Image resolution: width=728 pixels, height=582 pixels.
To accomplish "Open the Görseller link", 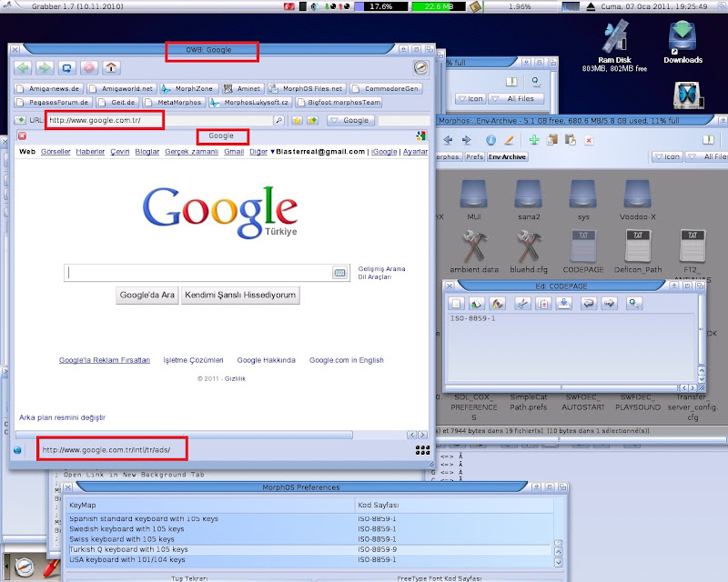I will [x=56, y=151].
